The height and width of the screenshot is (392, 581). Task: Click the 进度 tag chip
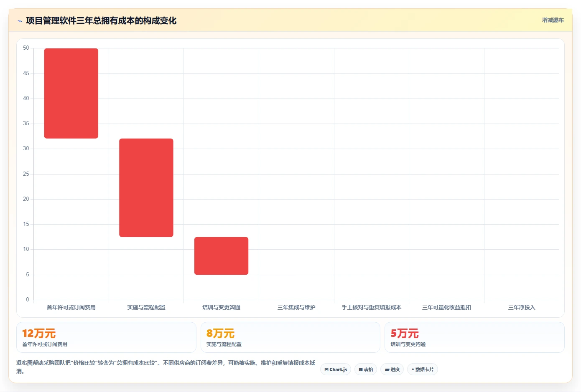[392, 369]
